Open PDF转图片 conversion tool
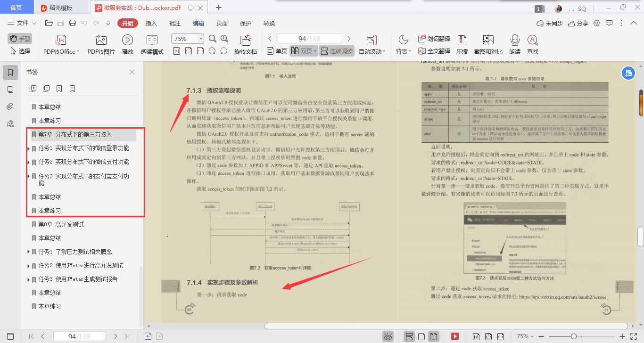Screen dimensions: 644x343 (101, 45)
